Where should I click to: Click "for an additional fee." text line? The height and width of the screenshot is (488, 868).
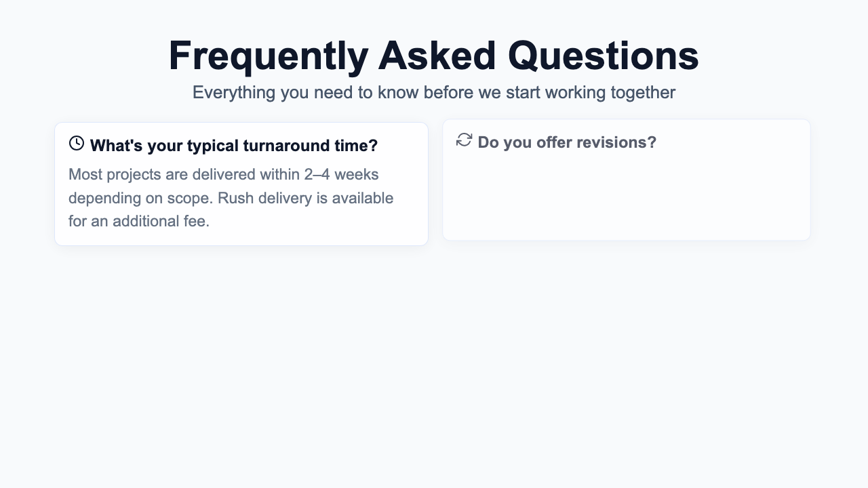coord(139,221)
